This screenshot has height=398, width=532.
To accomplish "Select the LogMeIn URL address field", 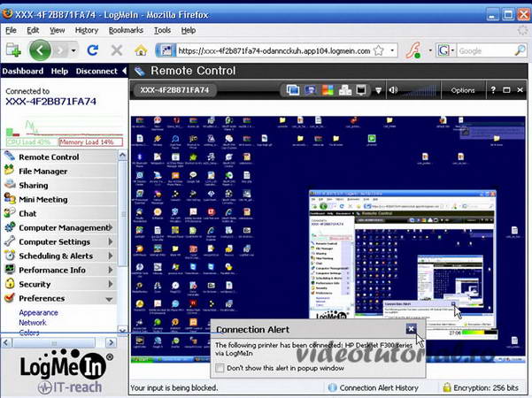I will click(x=274, y=50).
